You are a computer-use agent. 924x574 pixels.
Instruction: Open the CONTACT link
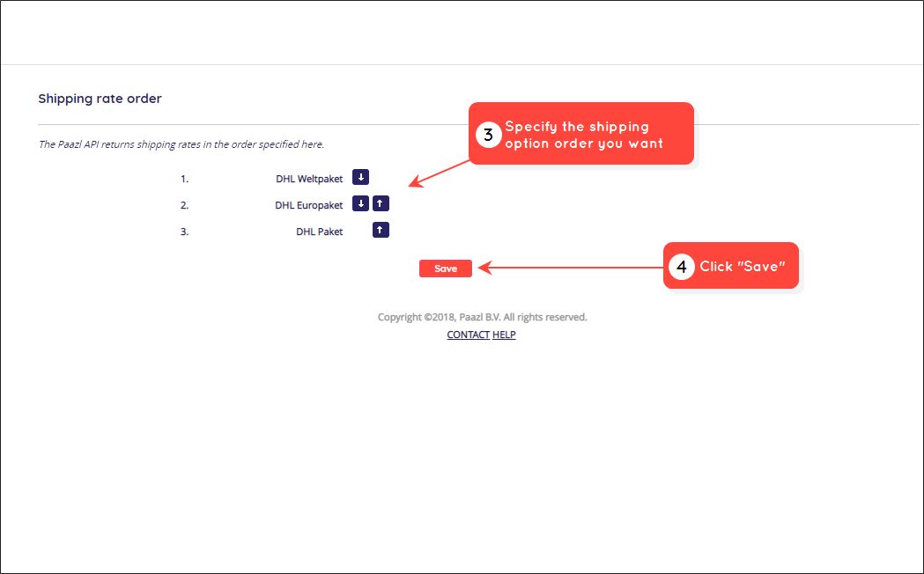[x=468, y=335]
